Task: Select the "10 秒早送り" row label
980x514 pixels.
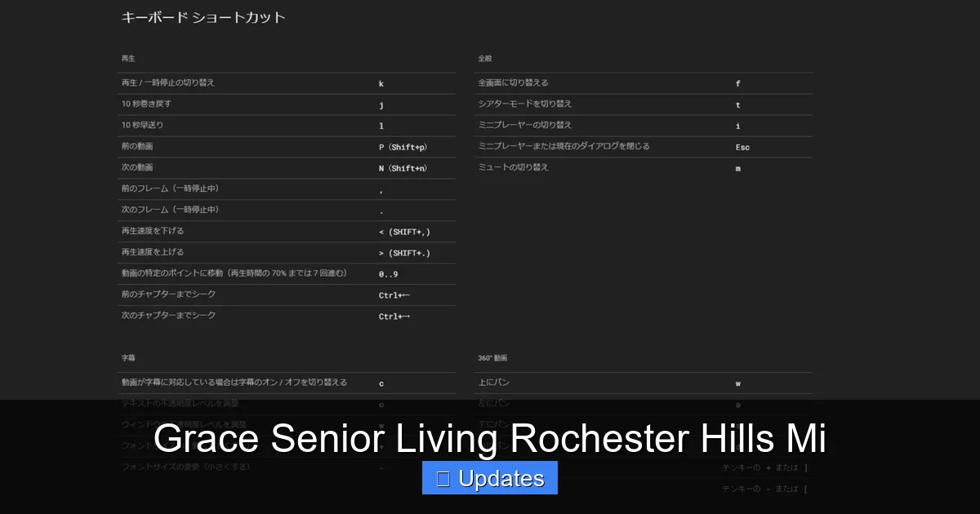Action: point(142,126)
